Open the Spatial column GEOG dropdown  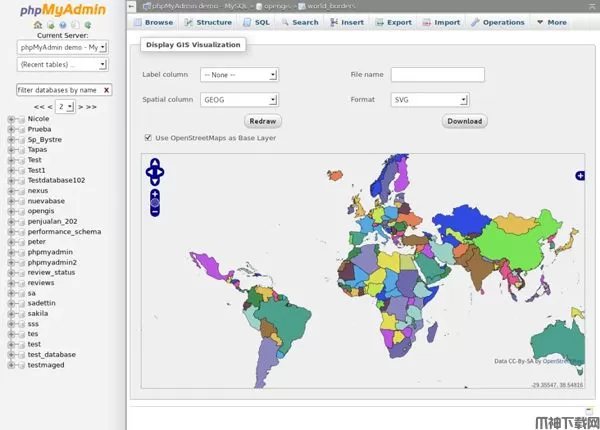coord(238,100)
